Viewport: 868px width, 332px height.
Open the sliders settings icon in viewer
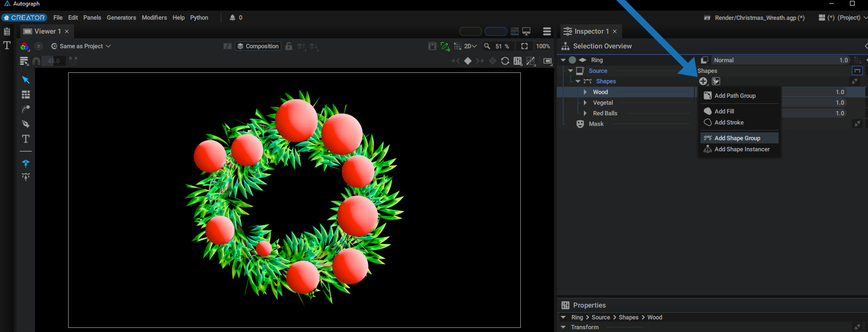(518, 61)
